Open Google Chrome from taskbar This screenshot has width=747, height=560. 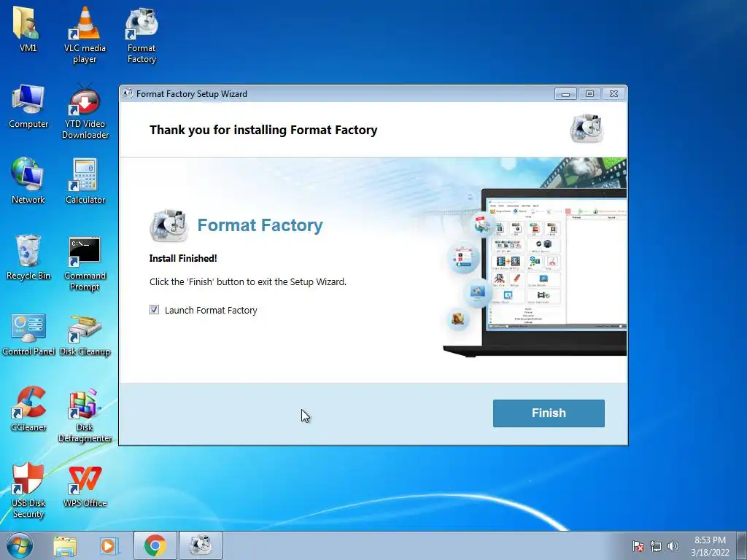pyautogui.click(x=155, y=545)
